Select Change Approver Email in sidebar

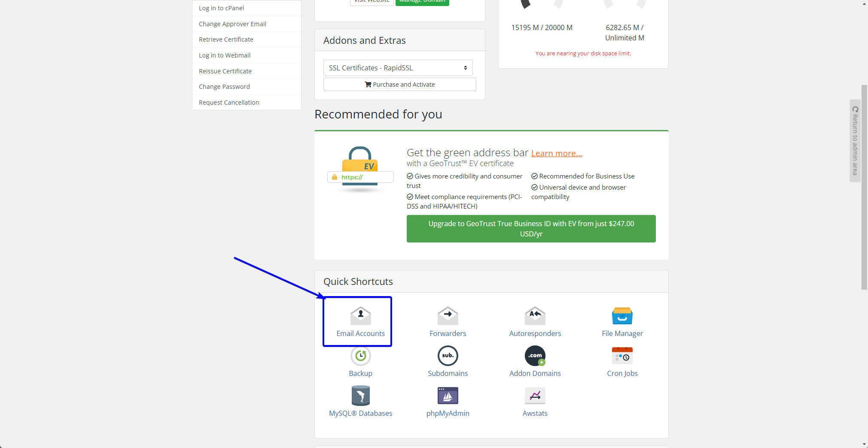232,24
